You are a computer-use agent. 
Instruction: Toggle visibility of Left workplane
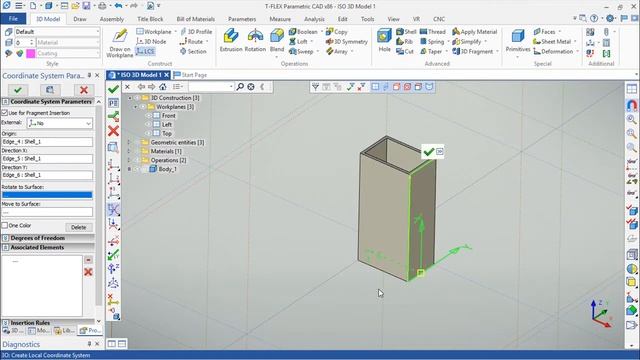tap(149, 124)
